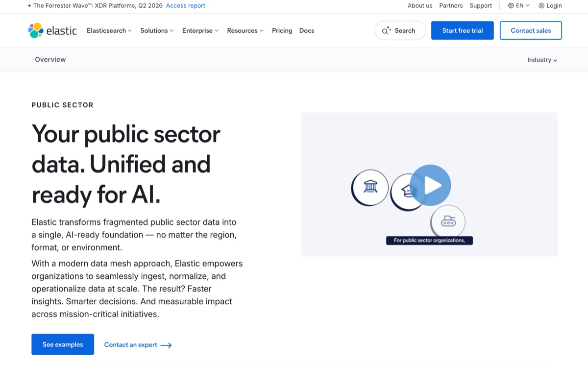Click the Access report link
Image resolution: width=588 pixels, height=365 pixels.
tap(186, 6)
